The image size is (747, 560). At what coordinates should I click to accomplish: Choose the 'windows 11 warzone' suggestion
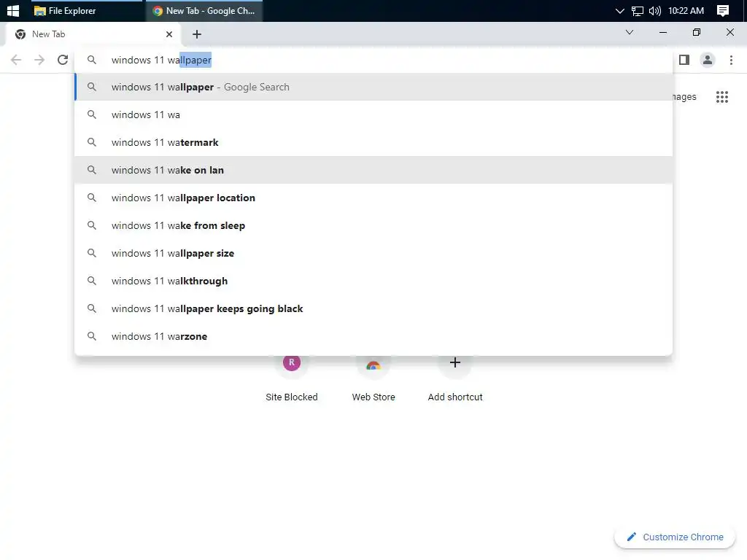point(373,335)
